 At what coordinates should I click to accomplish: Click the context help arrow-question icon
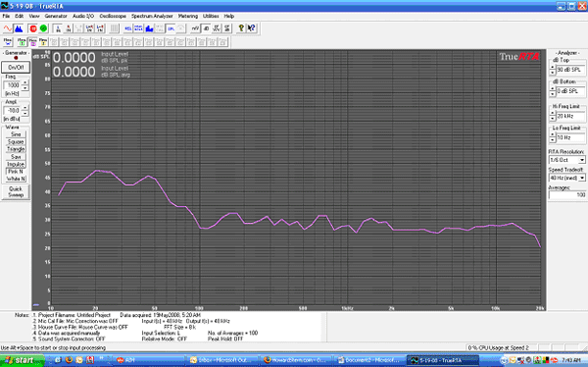(x=252, y=28)
